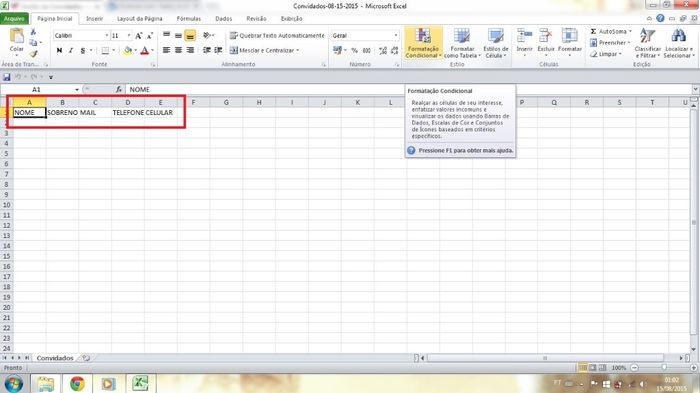Switch to the Dados tab

point(223,19)
